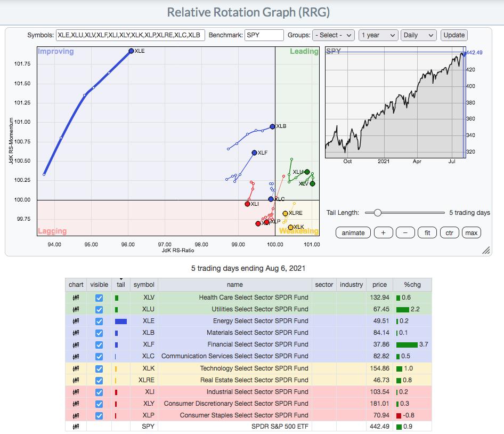The height and width of the screenshot is (434, 504).
Task: Click XLC data point on RRG chart
Action: 271,199
